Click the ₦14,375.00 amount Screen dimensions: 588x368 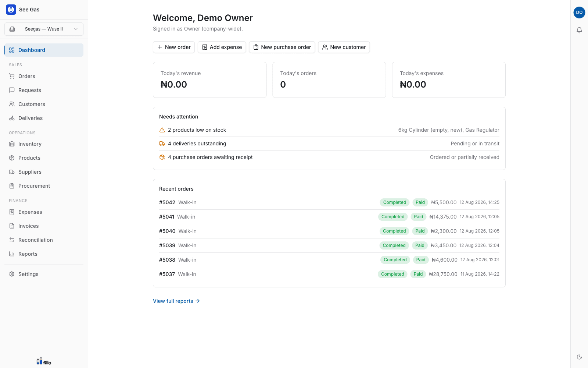[x=443, y=217]
